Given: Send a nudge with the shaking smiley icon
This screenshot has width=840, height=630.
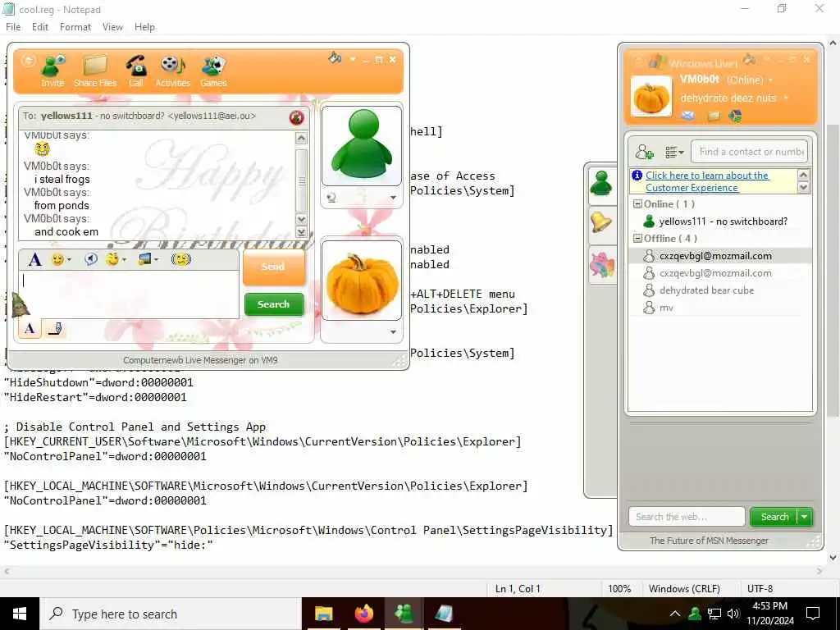Looking at the screenshot, I should tap(181, 260).
